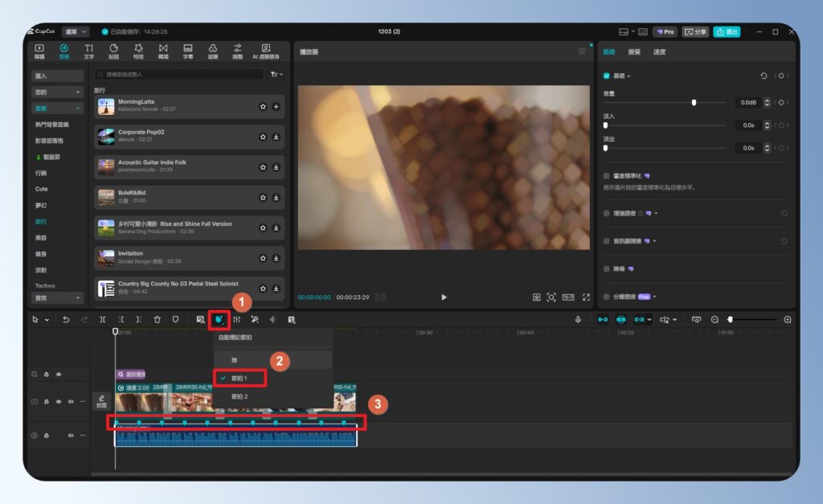Viewport: 823px width, 504px height.
Task: Click the undo arrow in the timeline toolbar
Action: 66,319
